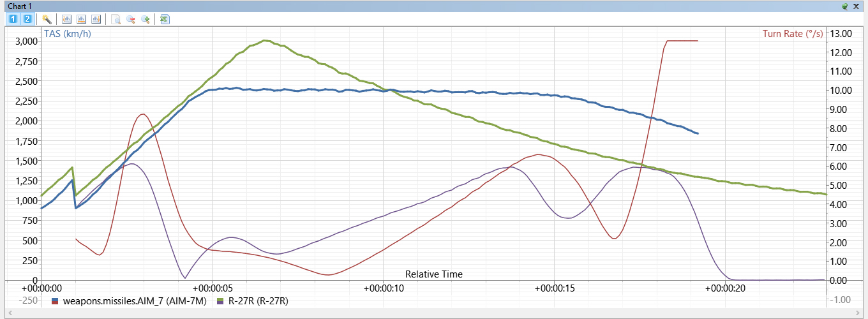The height and width of the screenshot is (319, 868).
Task: Pin the Chart 1 panel
Action: (845, 6)
